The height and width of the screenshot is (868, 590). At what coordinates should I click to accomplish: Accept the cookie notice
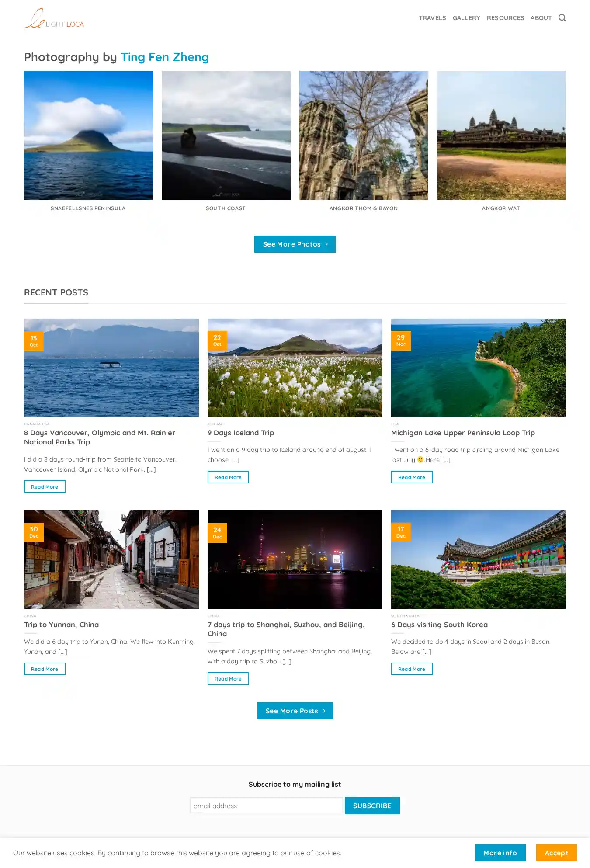click(x=556, y=853)
